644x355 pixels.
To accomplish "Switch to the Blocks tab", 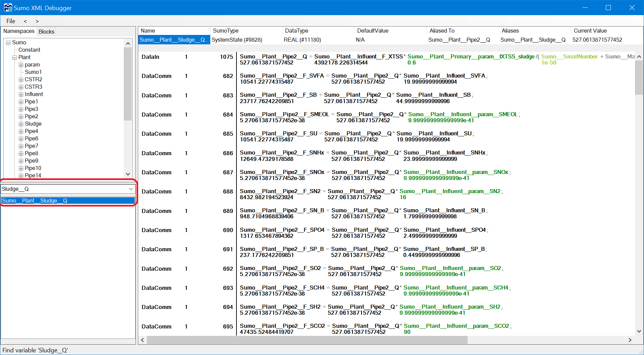I will tap(46, 32).
